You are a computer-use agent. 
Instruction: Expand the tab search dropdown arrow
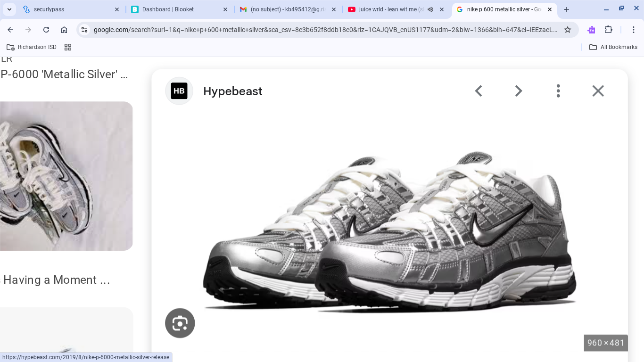[9, 9]
